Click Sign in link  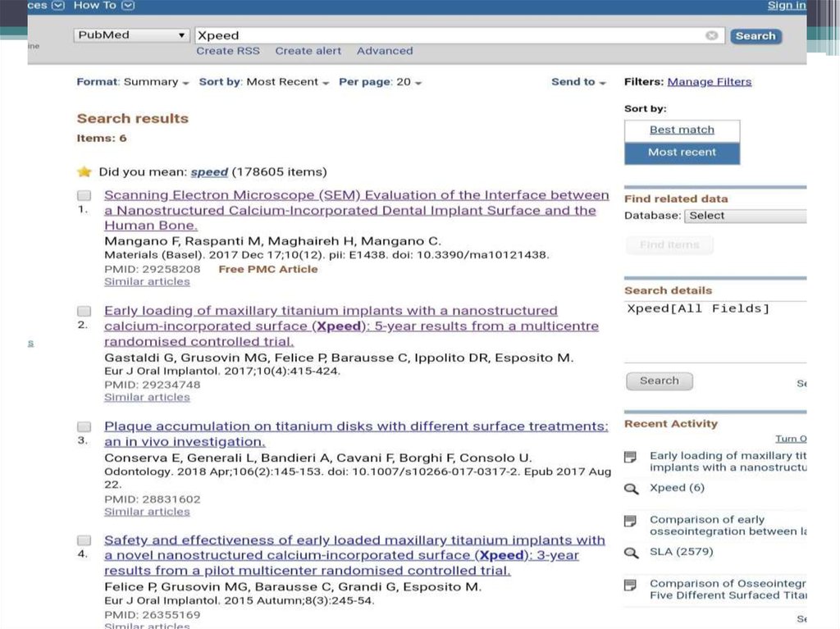(787, 6)
